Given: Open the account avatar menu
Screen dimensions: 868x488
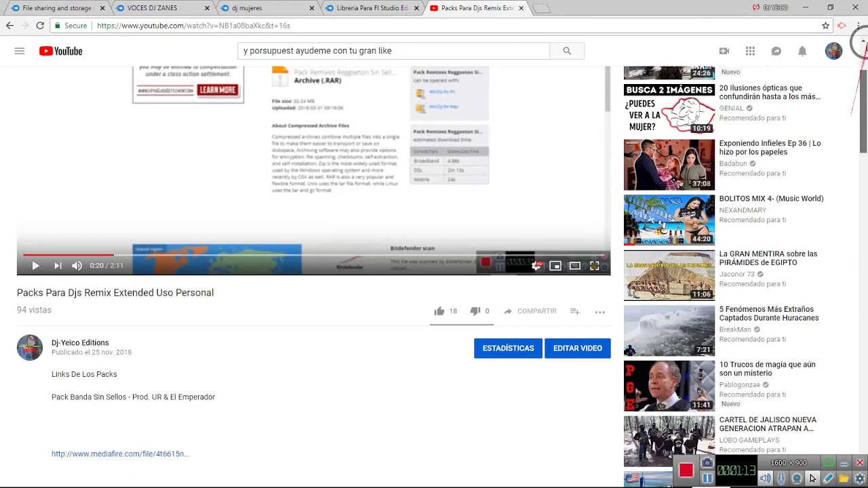Looking at the screenshot, I should point(833,51).
